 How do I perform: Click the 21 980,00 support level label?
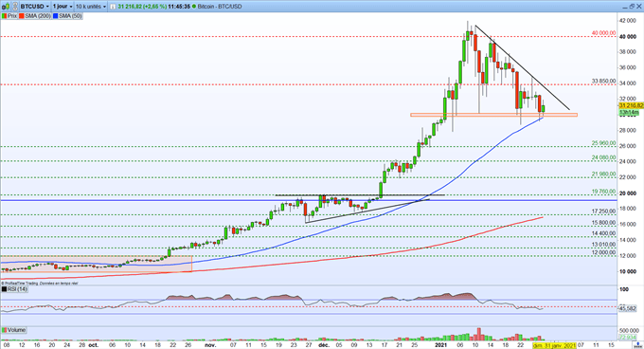tap(604, 174)
